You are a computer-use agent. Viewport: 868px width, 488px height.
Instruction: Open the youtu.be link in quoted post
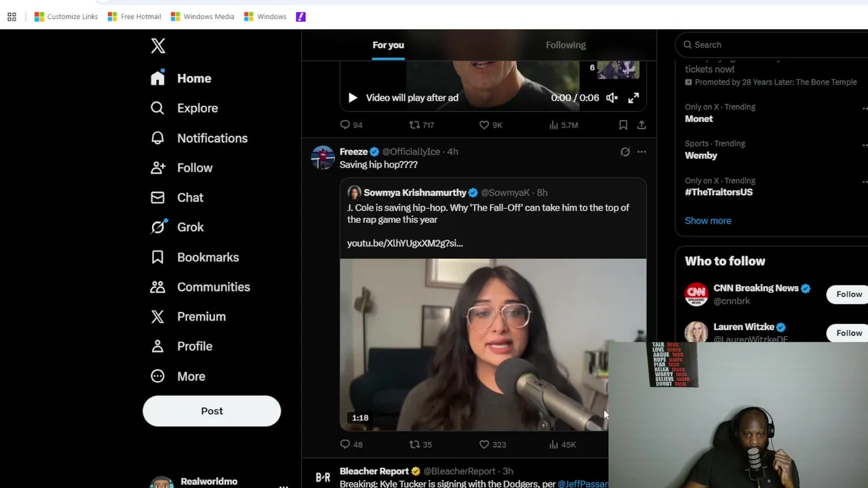click(405, 243)
